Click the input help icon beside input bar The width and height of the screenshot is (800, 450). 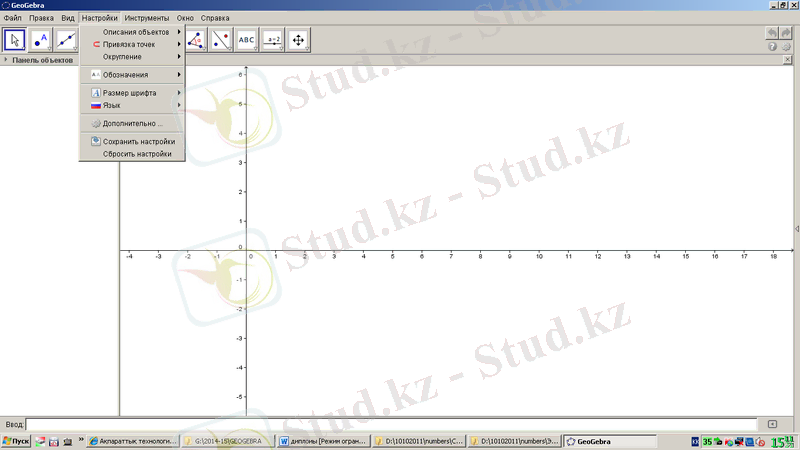[772, 424]
